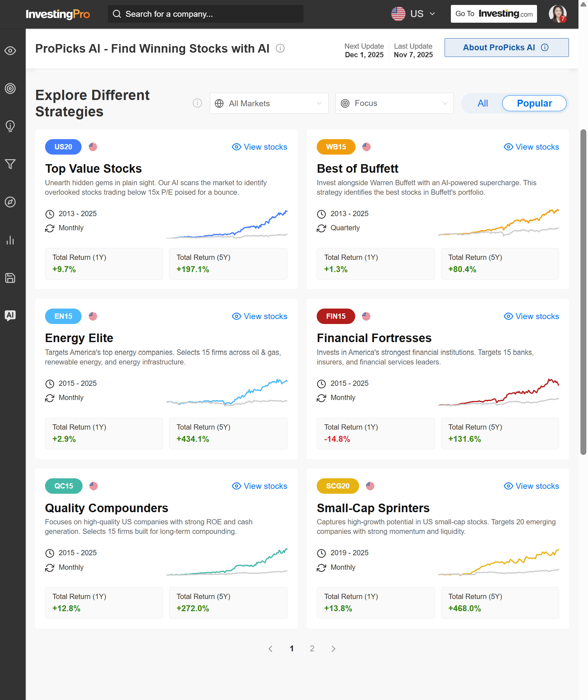Select the All strategies toggle
Viewport: 588px width, 700px height.
tap(483, 103)
